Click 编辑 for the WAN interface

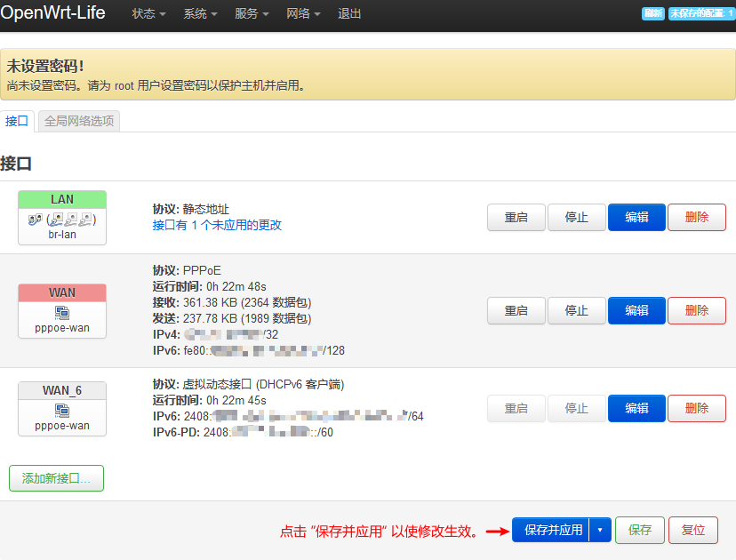click(636, 310)
